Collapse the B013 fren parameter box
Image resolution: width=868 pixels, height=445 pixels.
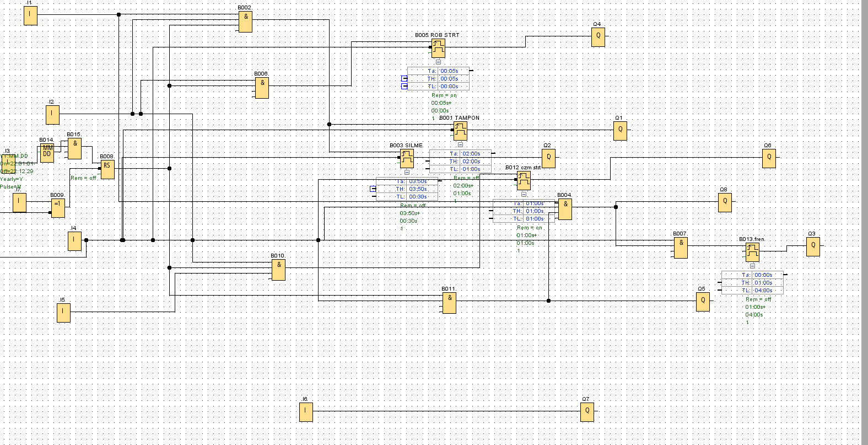pos(752,266)
